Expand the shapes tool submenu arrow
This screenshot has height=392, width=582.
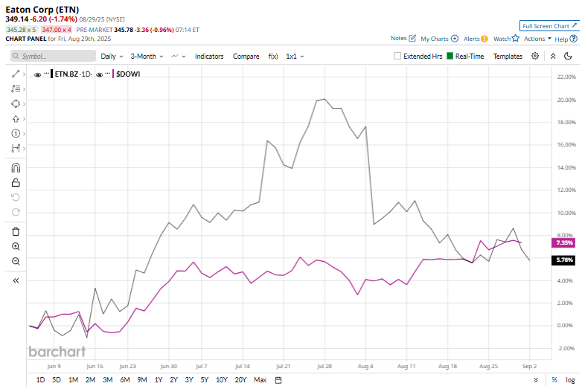24,104
